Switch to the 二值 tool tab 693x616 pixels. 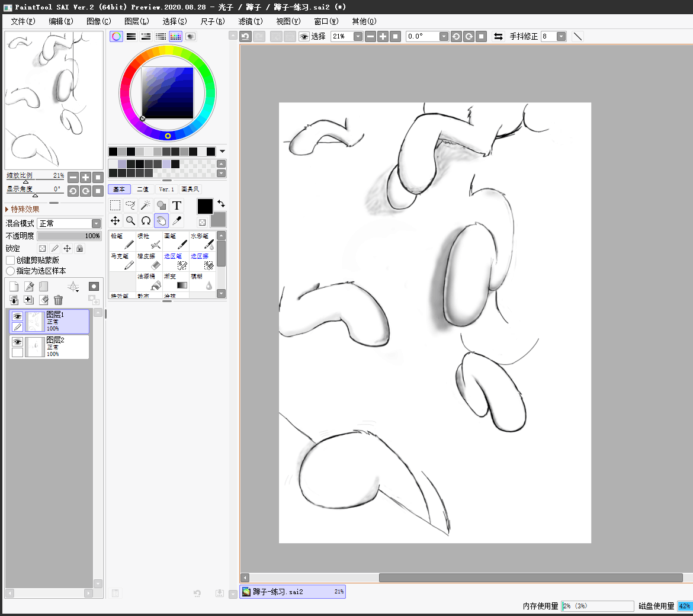[x=143, y=190]
